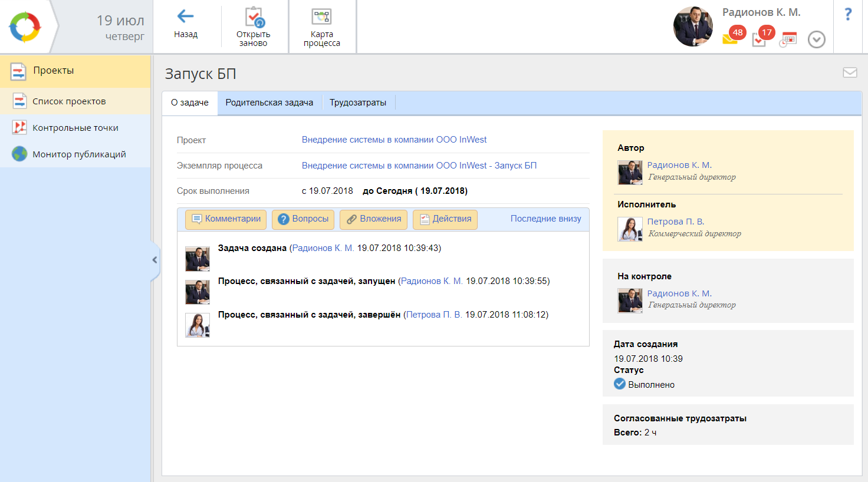Expand the user menu dropdown arrow

[816, 39]
